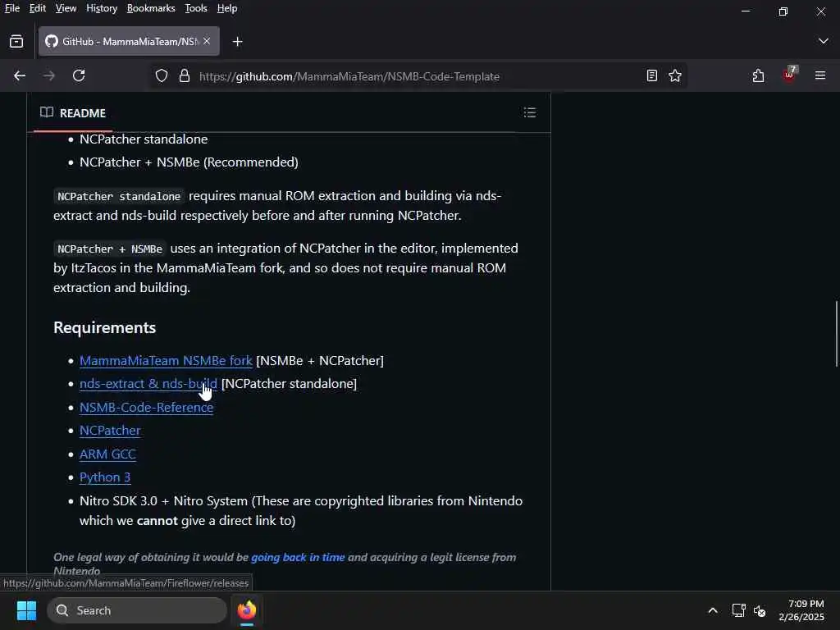Image resolution: width=840 pixels, height=630 pixels.
Task: Open the Bookmarks menu
Action: 151,8
